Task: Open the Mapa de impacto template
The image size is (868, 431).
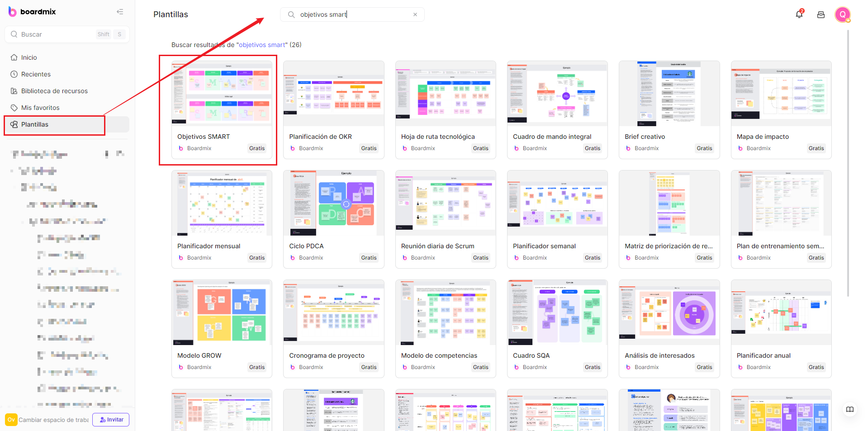Action: (x=781, y=110)
